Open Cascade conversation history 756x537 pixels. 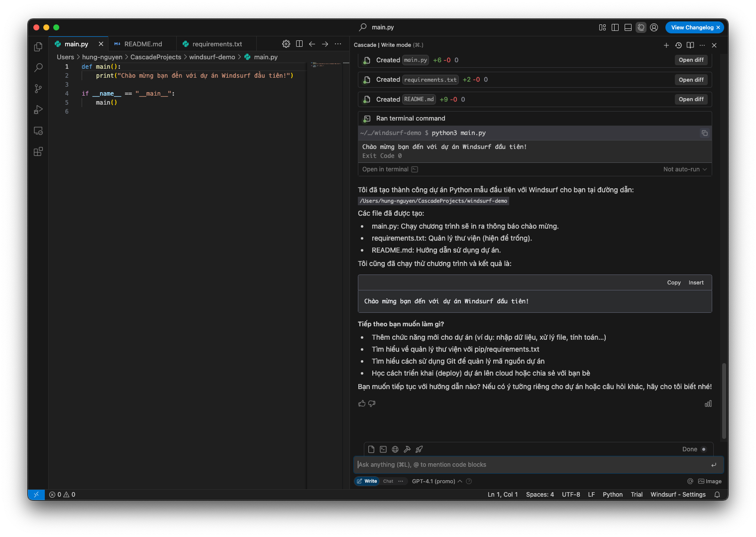[678, 45]
